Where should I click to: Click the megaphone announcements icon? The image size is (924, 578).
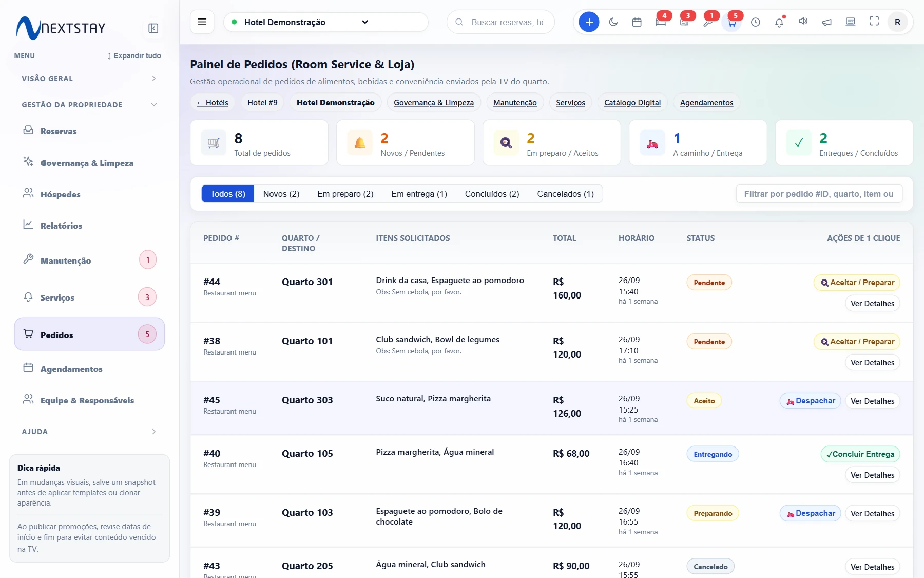[x=826, y=22]
